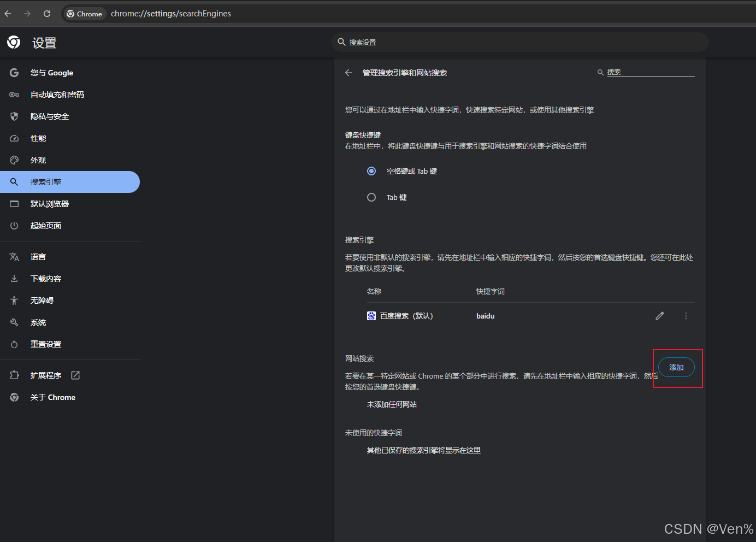756x542 pixels.
Task: Click the key icon for passwords
Action: point(14,95)
